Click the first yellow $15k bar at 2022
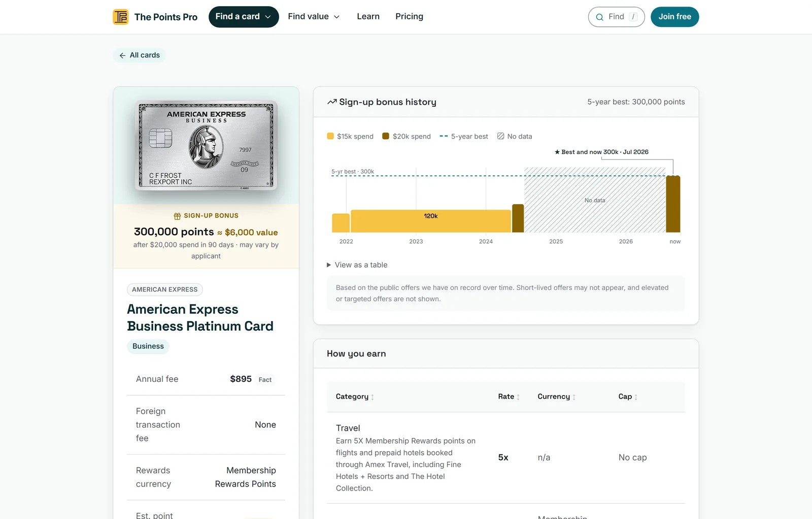This screenshot has height=519, width=812. [341, 223]
